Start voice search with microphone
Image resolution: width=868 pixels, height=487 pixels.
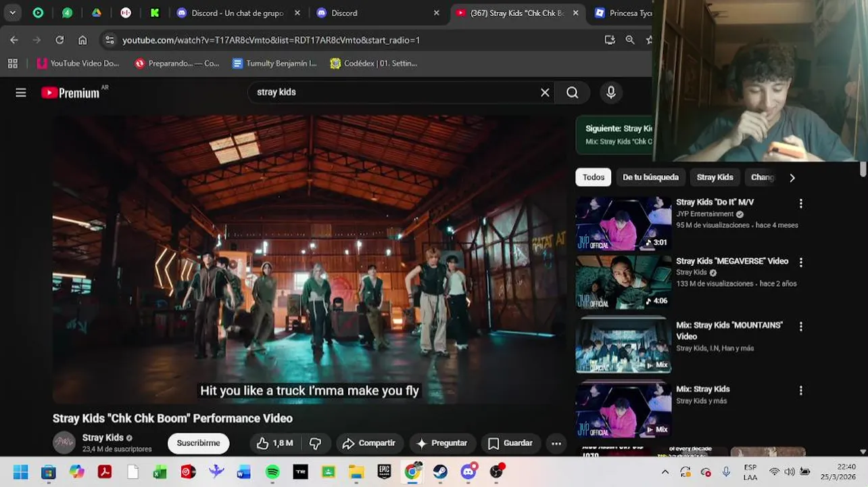pos(611,93)
